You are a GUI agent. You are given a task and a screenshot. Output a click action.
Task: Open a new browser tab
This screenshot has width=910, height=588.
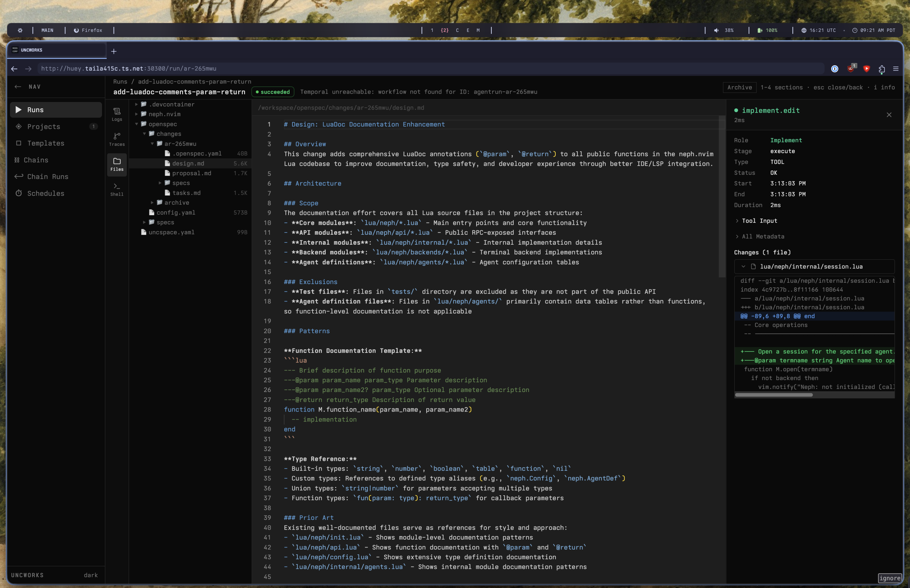tap(114, 51)
